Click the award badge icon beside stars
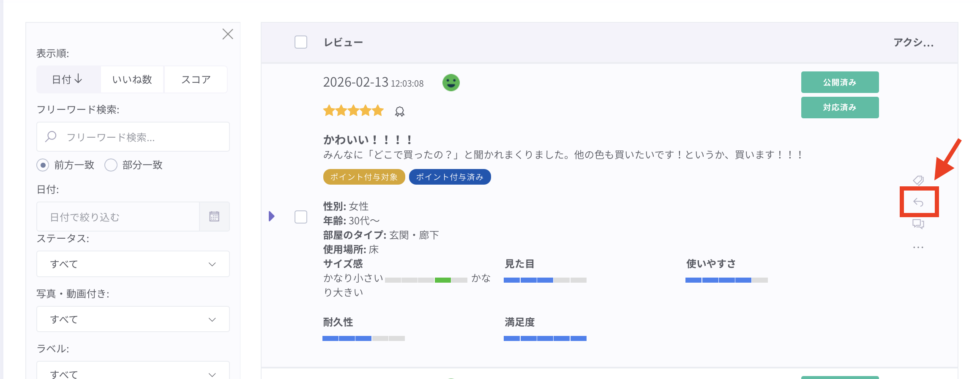Image resolution: width=980 pixels, height=379 pixels. pos(399,112)
